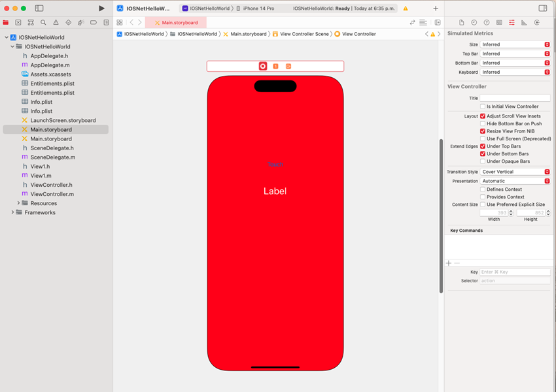This screenshot has height=392, width=556.
Task: Open the Transition Style dropdown
Action: (x=515, y=171)
